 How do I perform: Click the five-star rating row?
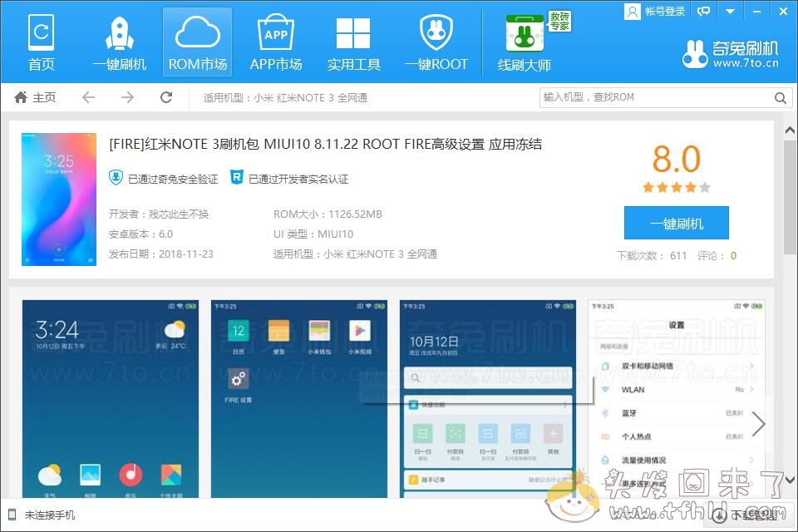pos(677,187)
